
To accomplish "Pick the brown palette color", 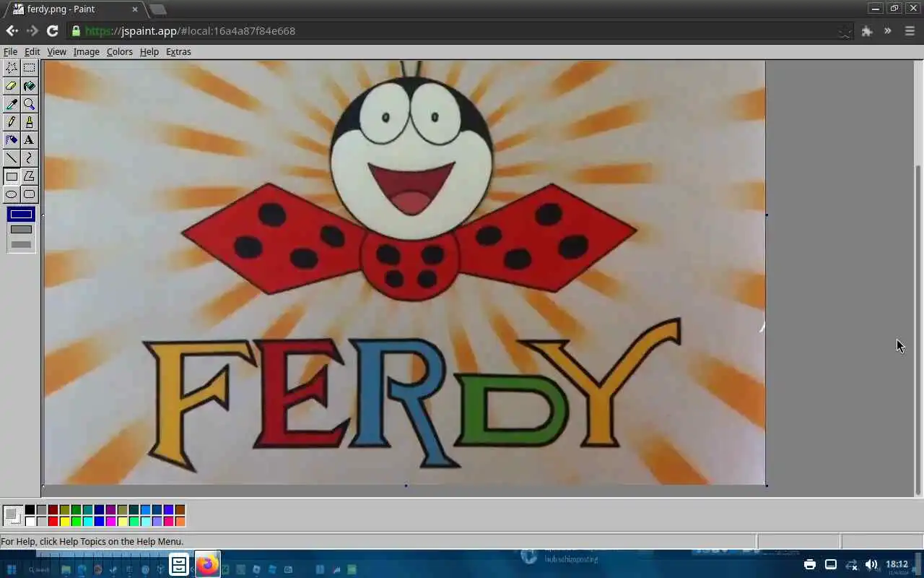I will [180, 510].
